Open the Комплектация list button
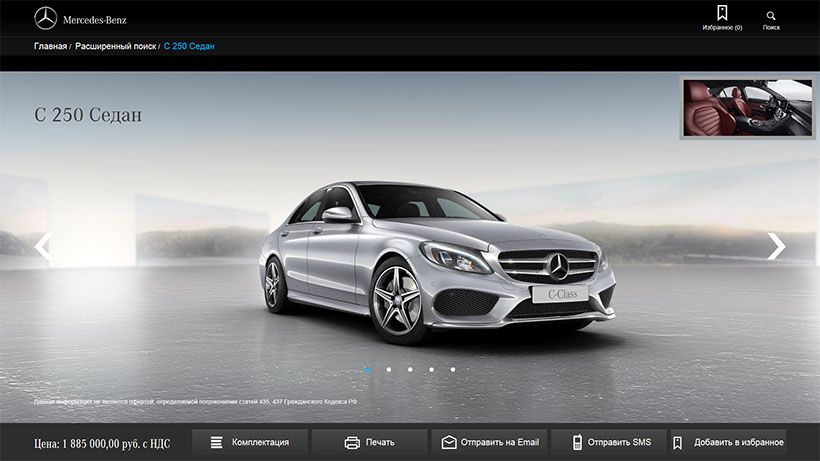 pos(248,442)
